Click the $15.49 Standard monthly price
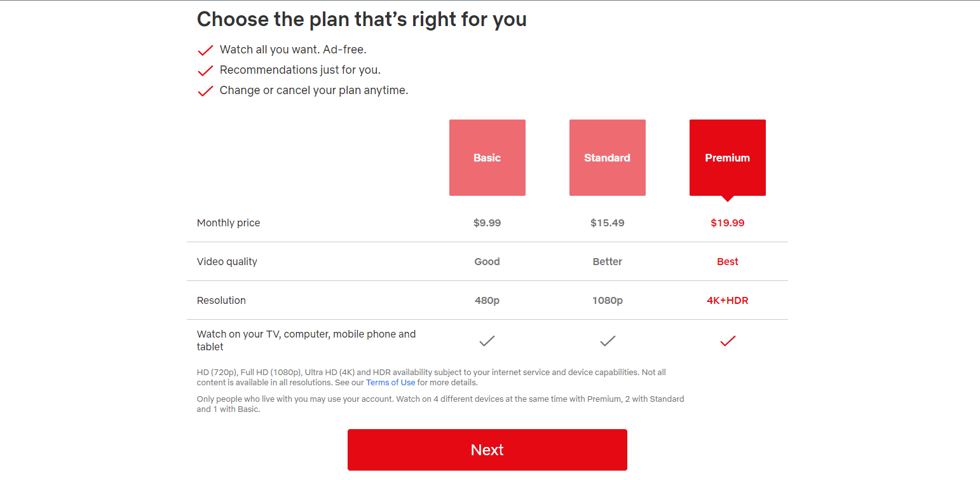 tap(608, 223)
